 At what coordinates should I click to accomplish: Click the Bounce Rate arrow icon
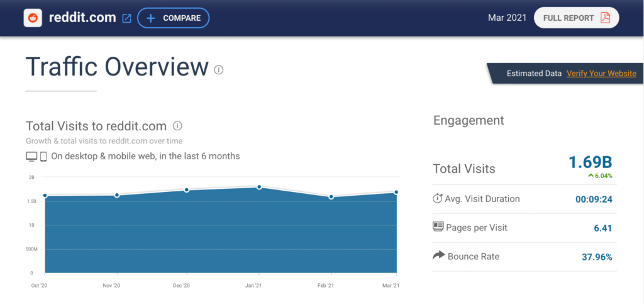pos(438,256)
